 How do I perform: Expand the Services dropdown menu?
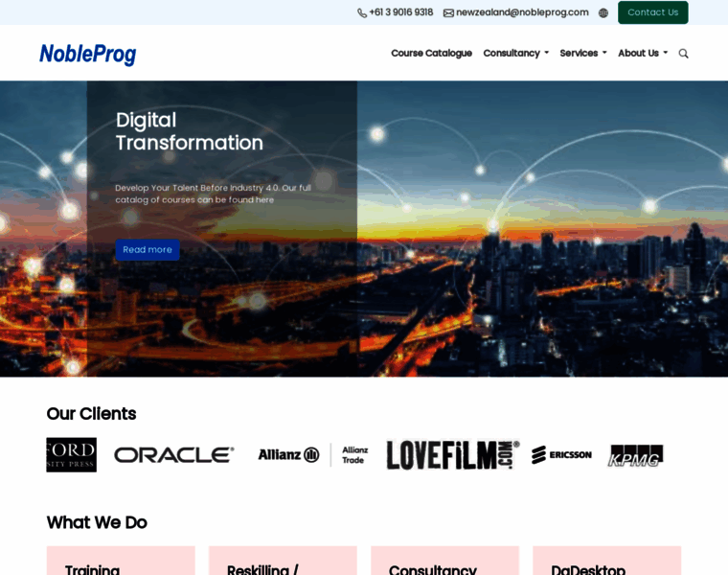tap(583, 54)
